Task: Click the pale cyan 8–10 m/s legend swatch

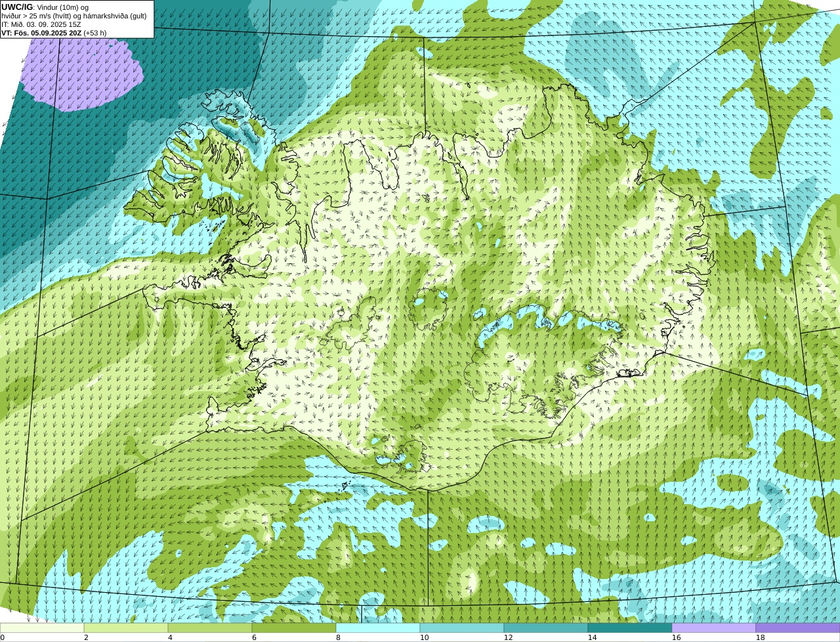Action: coord(378,628)
